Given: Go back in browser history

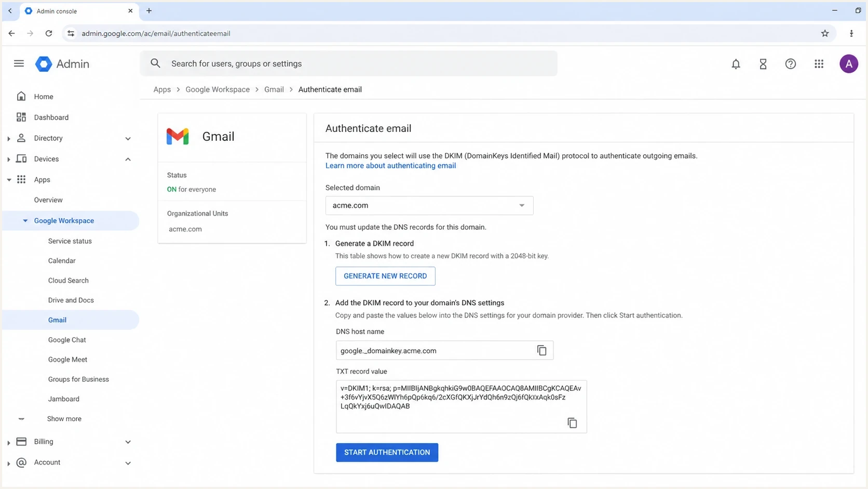Looking at the screenshot, I should pyautogui.click(x=11, y=33).
